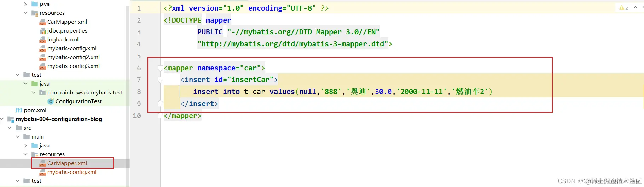644x187 pixels.
Task: Open jdbc.properties file
Action: (x=67, y=31)
